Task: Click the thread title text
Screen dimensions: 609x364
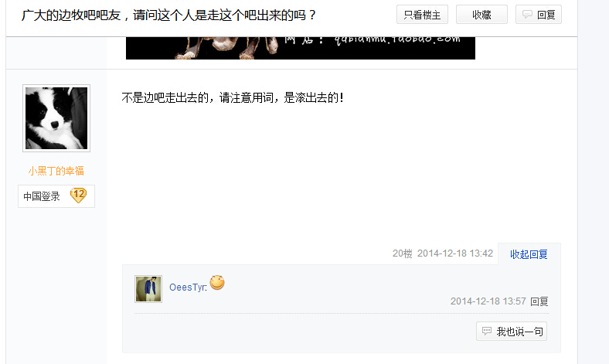Action: point(169,15)
